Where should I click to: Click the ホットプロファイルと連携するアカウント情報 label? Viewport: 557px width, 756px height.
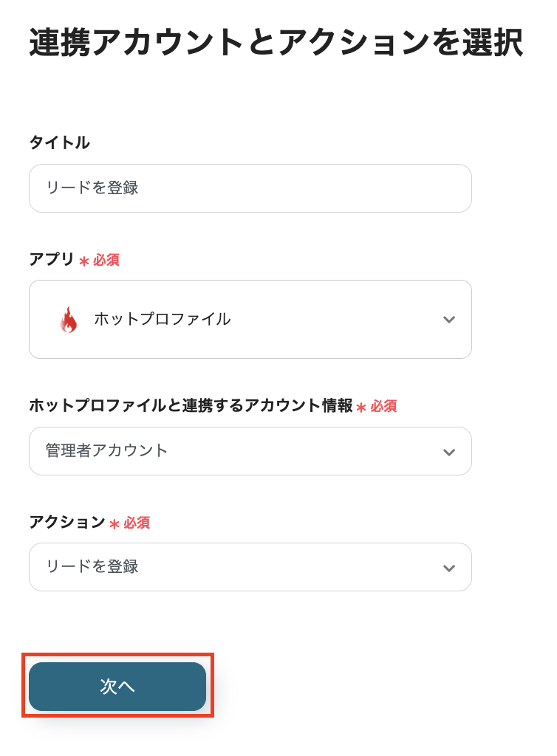point(191,405)
